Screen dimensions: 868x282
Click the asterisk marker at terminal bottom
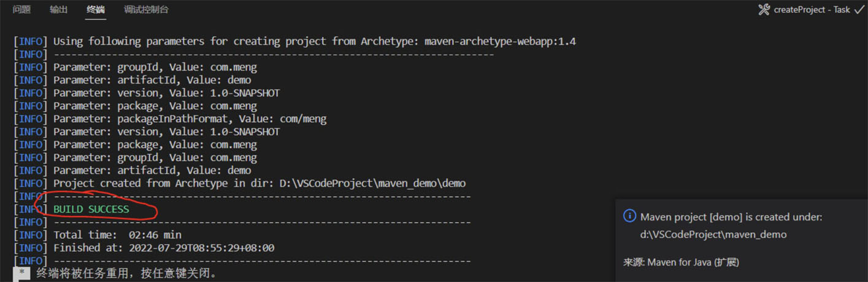[x=21, y=273]
